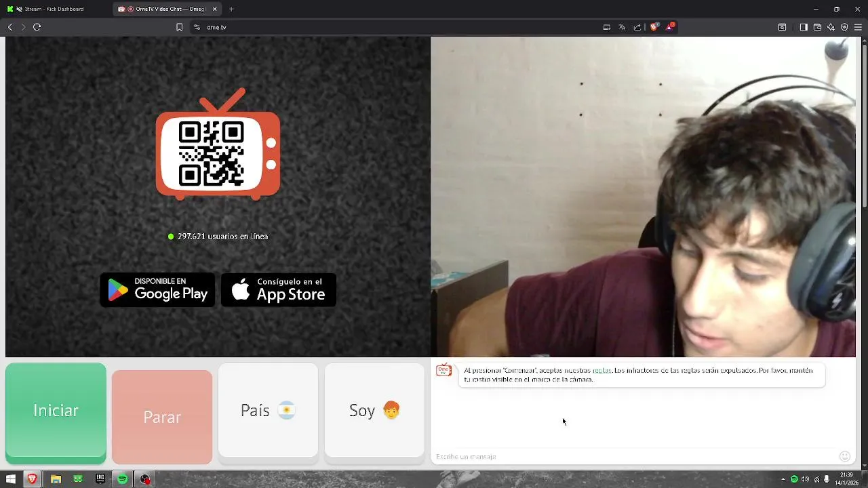This screenshot has height=488, width=868.
Task: Open a new browser tab
Action: (231, 9)
